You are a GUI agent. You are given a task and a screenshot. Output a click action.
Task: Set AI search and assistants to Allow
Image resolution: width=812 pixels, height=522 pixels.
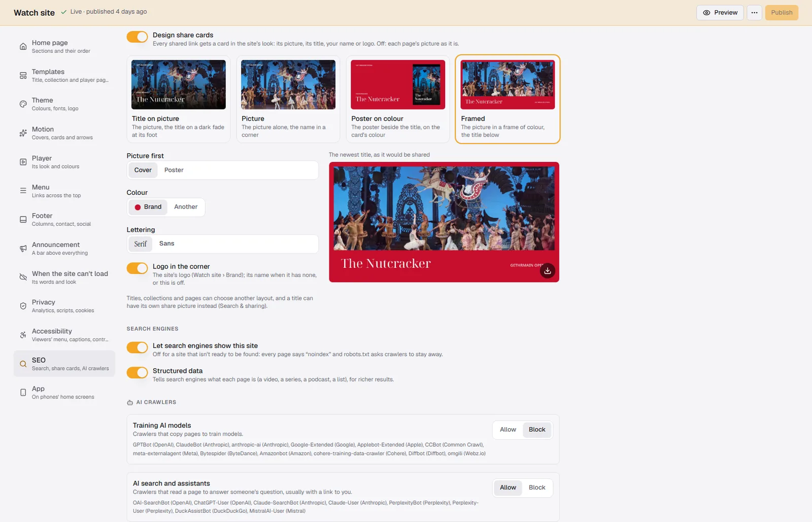[x=507, y=488]
